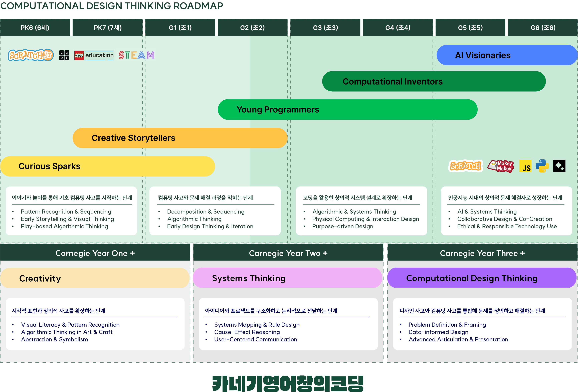Select the G6 (초6) grade header
This screenshot has height=392, width=578.
point(543,28)
